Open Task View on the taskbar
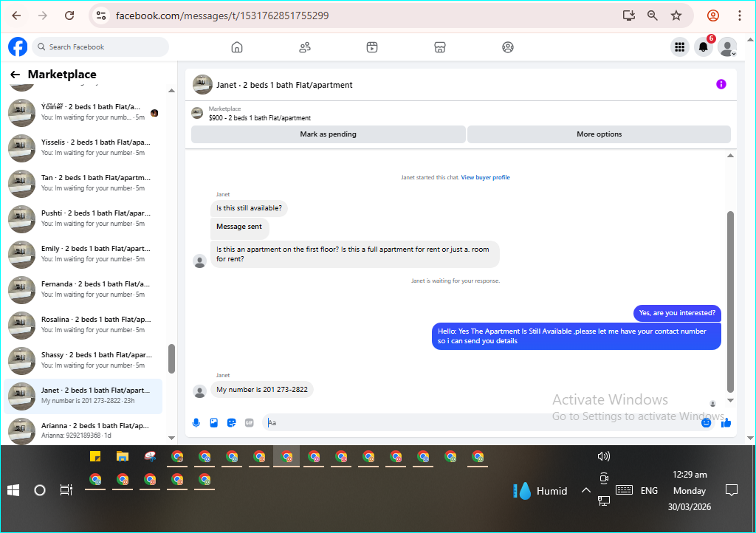This screenshot has width=756, height=533. [x=66, y=490]
